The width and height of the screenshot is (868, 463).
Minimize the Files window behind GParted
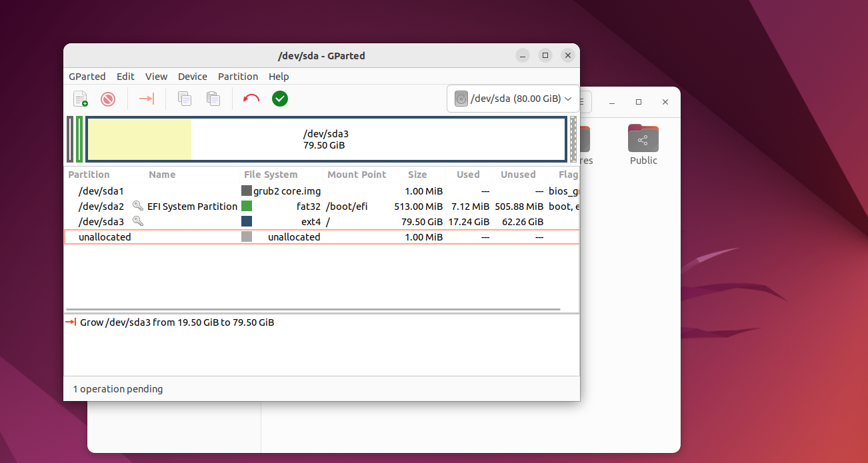click(x=612, y=102)
